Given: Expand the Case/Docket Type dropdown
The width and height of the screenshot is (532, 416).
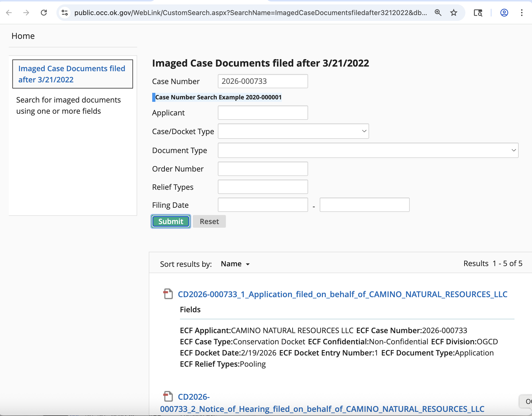Looking at the screenshot, I should point(293,131).
